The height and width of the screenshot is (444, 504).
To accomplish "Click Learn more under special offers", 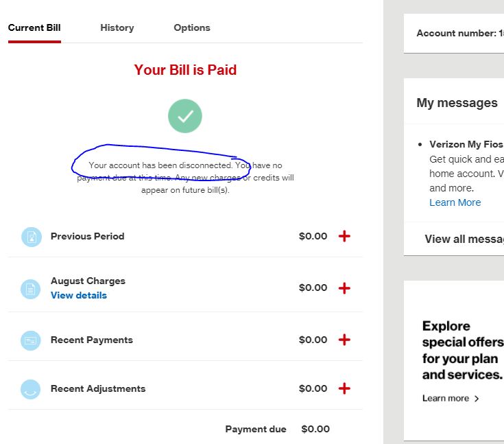I will tap(446, 398).
